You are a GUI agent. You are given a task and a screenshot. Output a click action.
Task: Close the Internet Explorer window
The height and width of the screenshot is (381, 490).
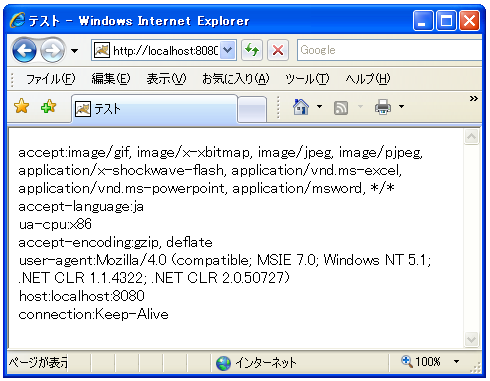[x=469, y=21]
